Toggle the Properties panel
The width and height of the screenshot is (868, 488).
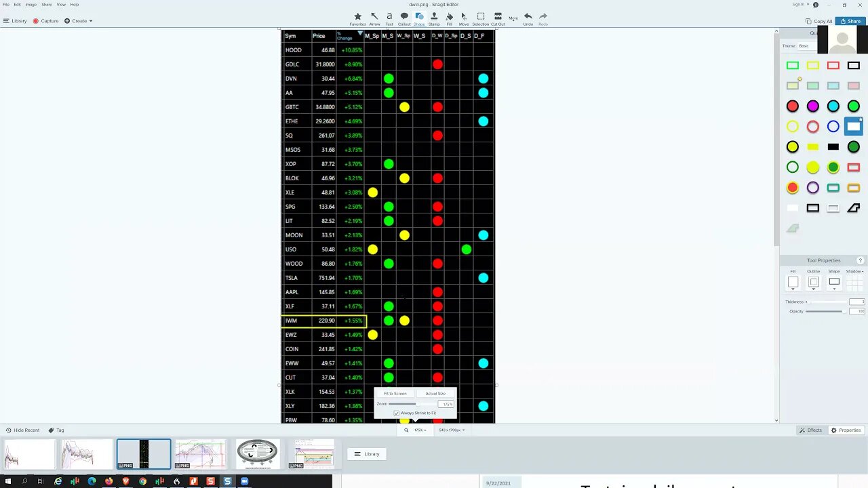click(x=846, y=430)
